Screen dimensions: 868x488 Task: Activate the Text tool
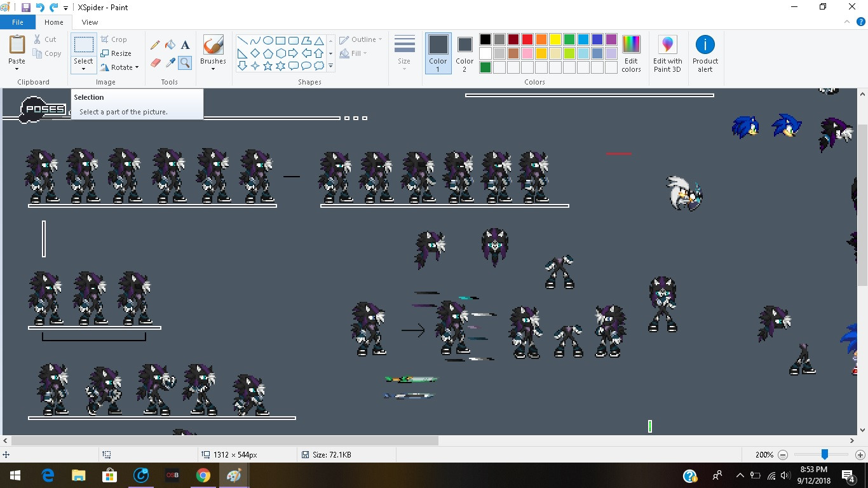tap(185, 45)
